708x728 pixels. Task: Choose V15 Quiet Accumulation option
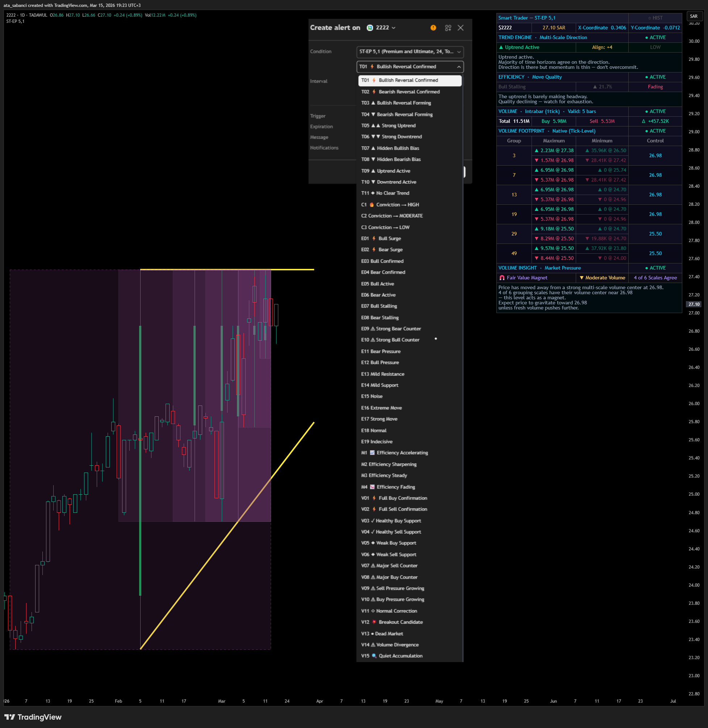(x=410, y=656)
